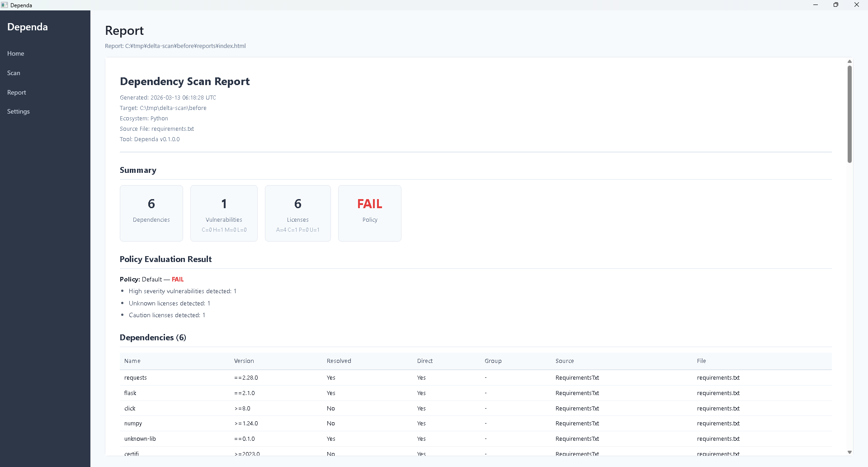Open the Scan page

pyautogui.click(x=14, y=73)
